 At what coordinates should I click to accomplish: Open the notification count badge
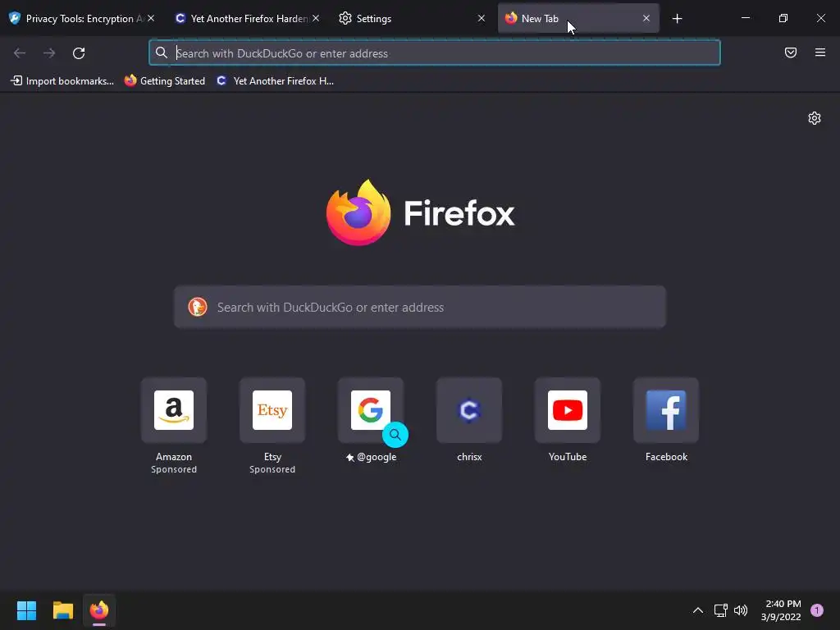(817, 610)
